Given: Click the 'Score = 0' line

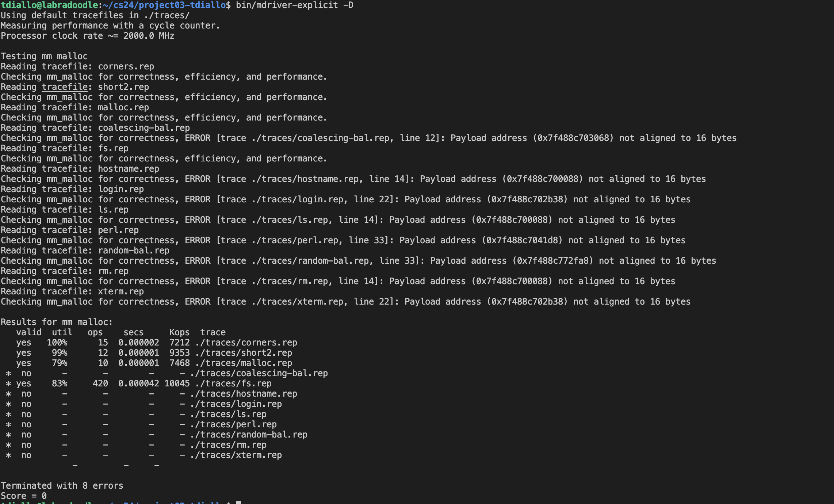Looking at the screenshot, I should tap(24, 496).
